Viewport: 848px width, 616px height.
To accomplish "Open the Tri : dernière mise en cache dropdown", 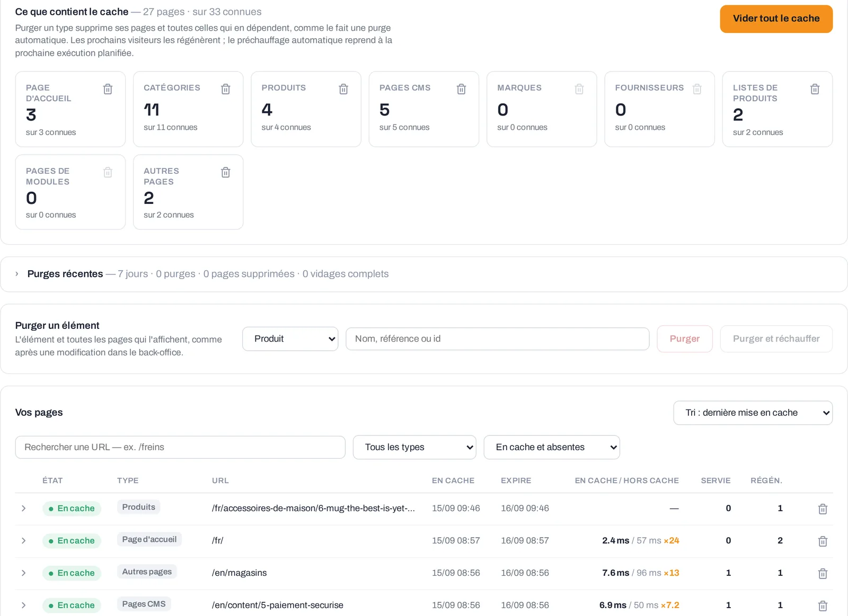I will [x=753, y=413].
